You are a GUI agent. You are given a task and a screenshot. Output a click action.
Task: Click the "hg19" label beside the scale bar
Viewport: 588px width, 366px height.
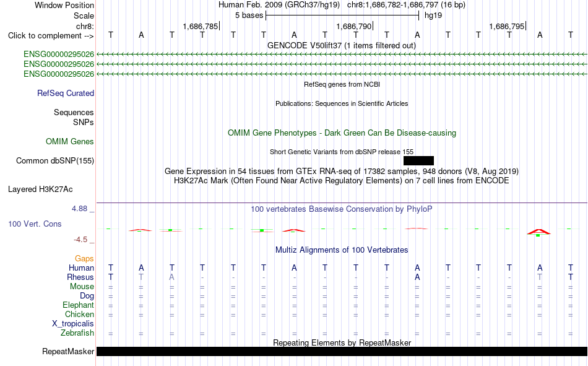tap(433, 15)
